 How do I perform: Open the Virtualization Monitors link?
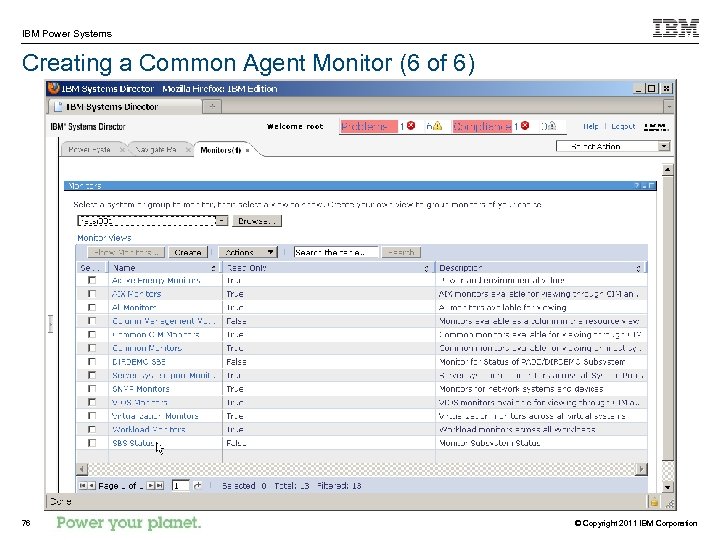[155, 416]
